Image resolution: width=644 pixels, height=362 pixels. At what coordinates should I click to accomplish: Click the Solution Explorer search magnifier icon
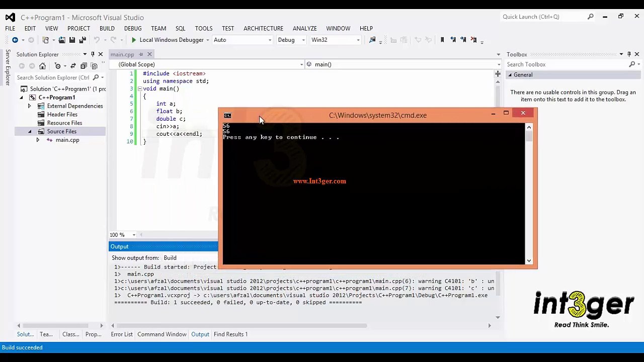96,77
